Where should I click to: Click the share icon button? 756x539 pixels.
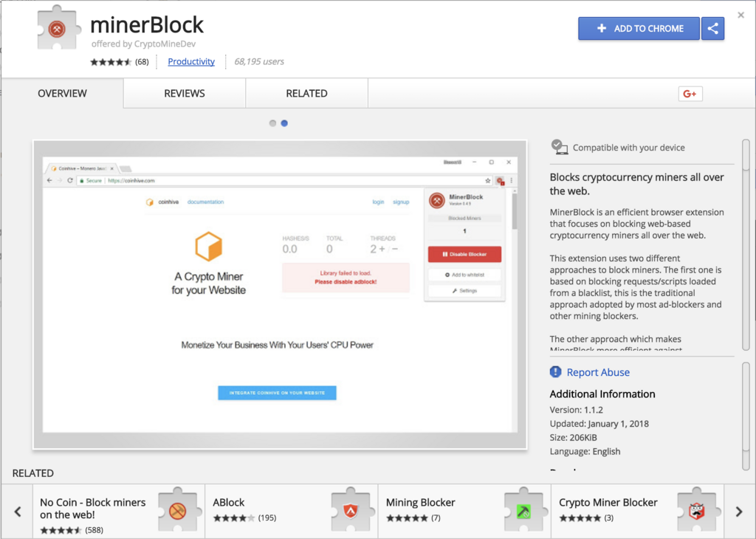pyautogui.click(x=712, y=29)
